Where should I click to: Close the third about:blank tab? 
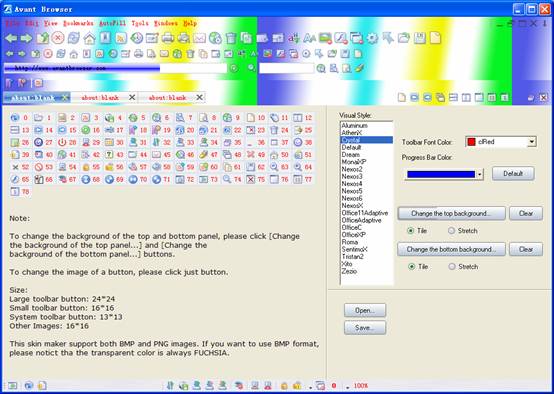(x=200, y=97)
